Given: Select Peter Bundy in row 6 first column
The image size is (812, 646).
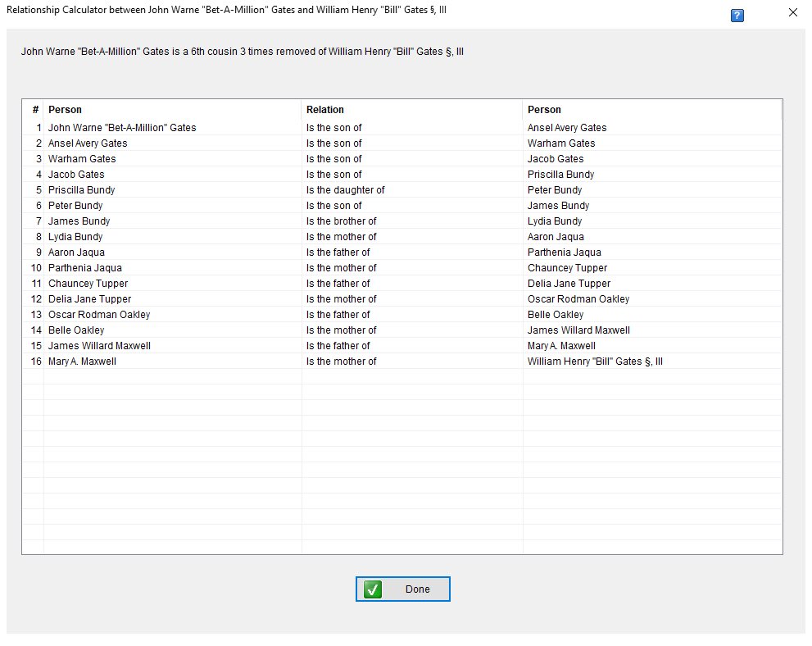Looking at the screenshot, I should point(75,205).
